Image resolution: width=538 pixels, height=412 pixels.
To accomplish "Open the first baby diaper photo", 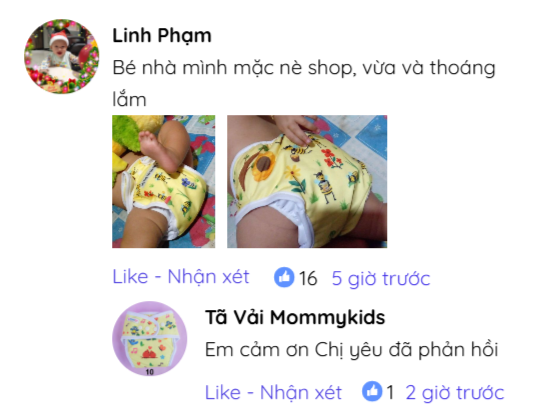I will click(164, 181).
